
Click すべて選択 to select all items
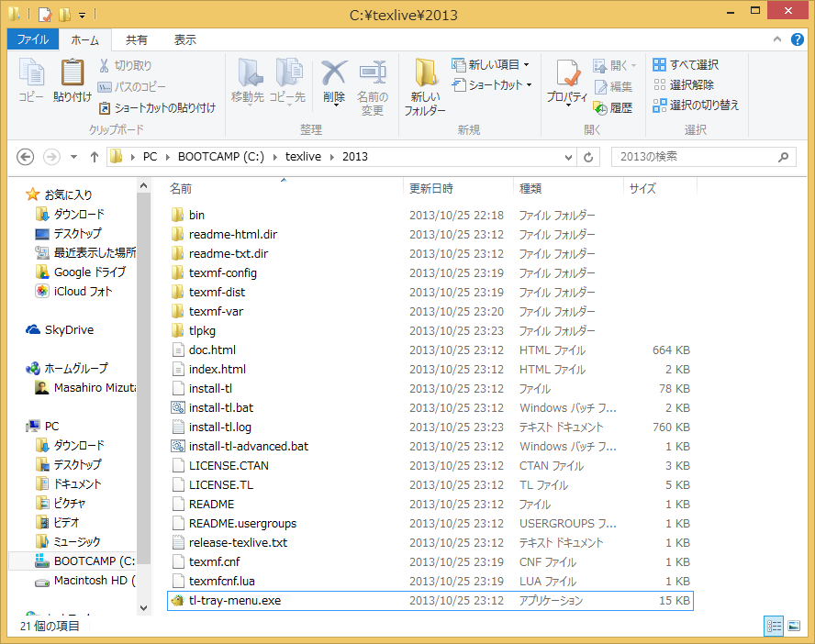pos(686,64)
